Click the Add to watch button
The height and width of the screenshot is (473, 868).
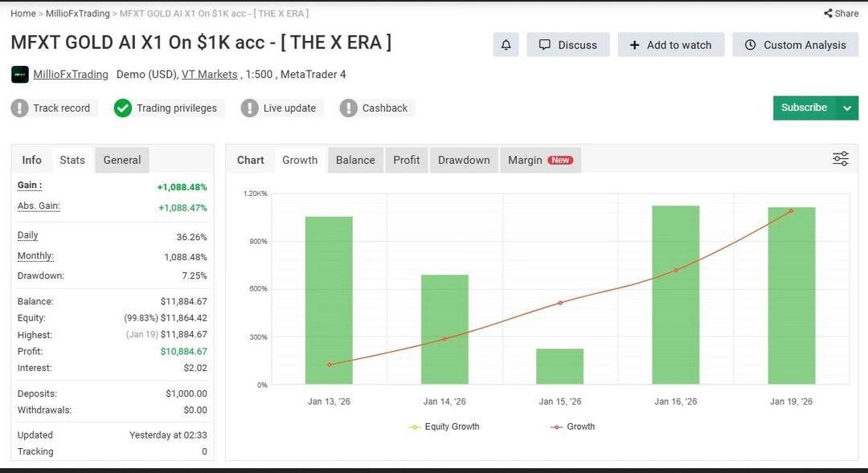tap(671, 45)
